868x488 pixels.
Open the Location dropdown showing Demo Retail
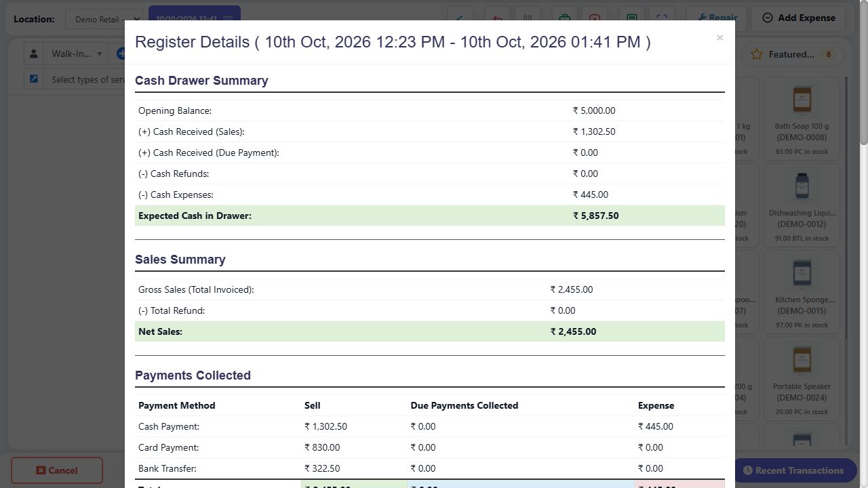click(x=104, y=19)
